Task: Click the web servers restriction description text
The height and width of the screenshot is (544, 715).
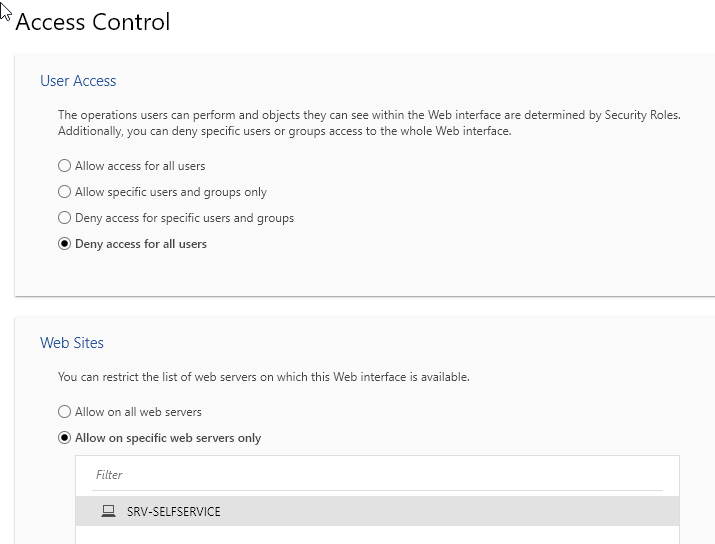Action: coord(263,377)
